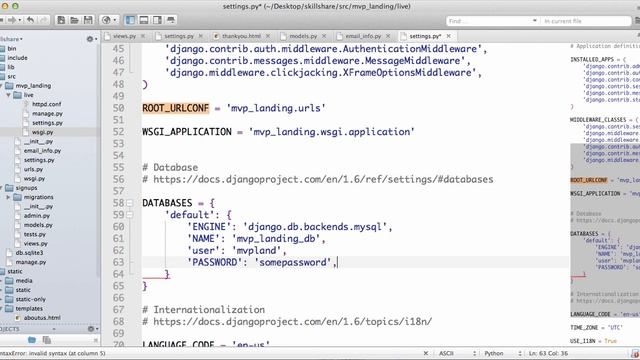Close the settings.py* active tab
This screenshot has width=640, height=360.
[449, 36]
